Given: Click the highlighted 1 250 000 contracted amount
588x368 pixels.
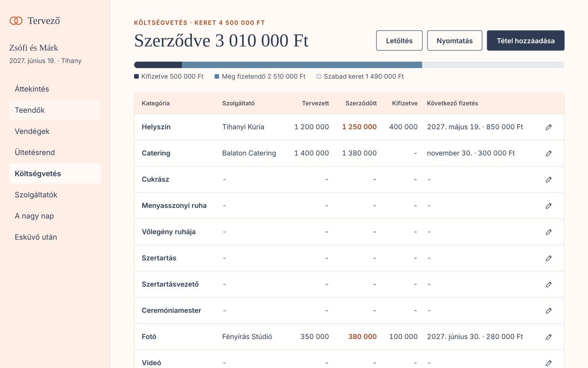Looking at the screenshot, I should coord(359,127).
